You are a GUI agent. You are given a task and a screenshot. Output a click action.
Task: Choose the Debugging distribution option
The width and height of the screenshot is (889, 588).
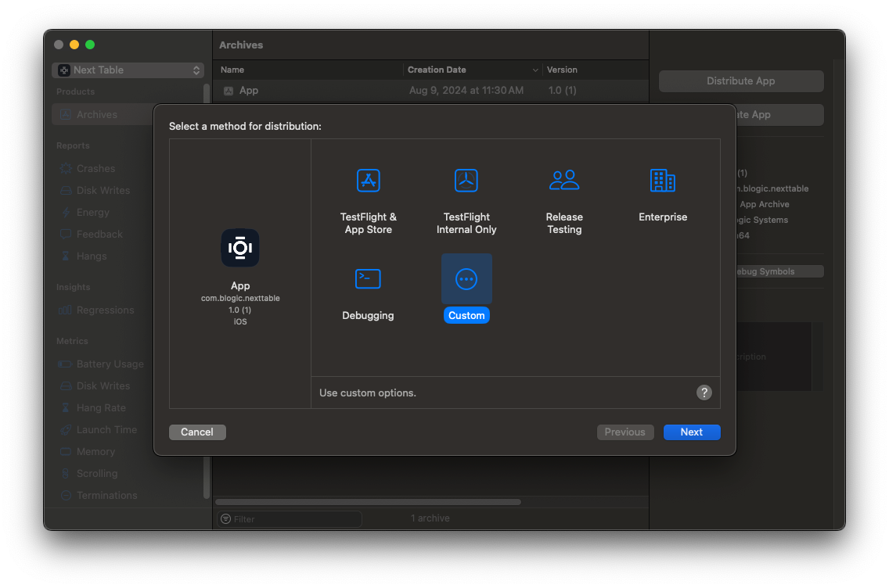tap(368, 289)
